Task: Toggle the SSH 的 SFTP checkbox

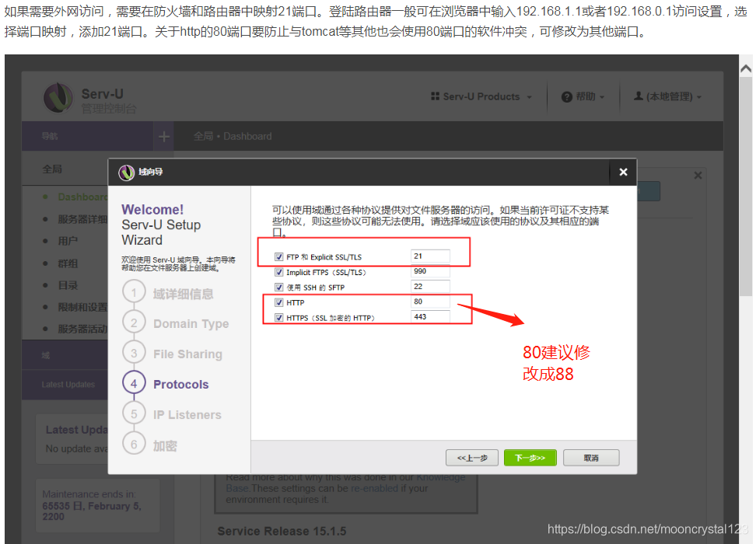Action: tap(278, 288)
